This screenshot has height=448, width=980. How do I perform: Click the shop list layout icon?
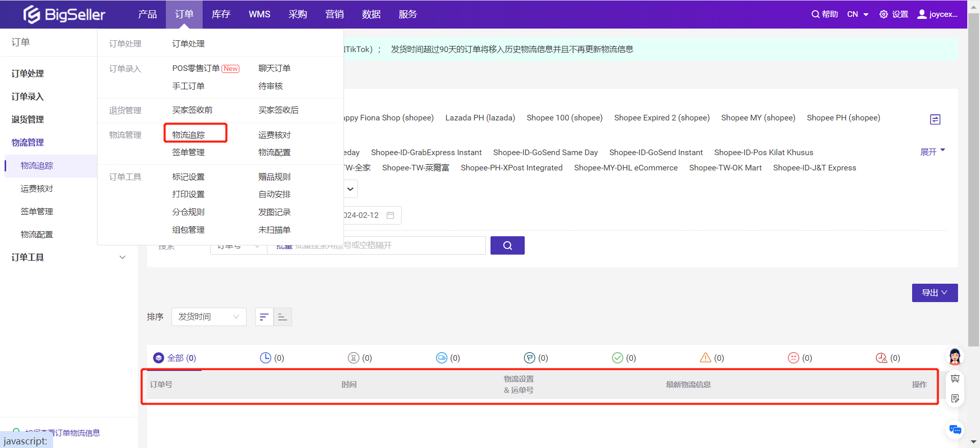coord(935,119)
